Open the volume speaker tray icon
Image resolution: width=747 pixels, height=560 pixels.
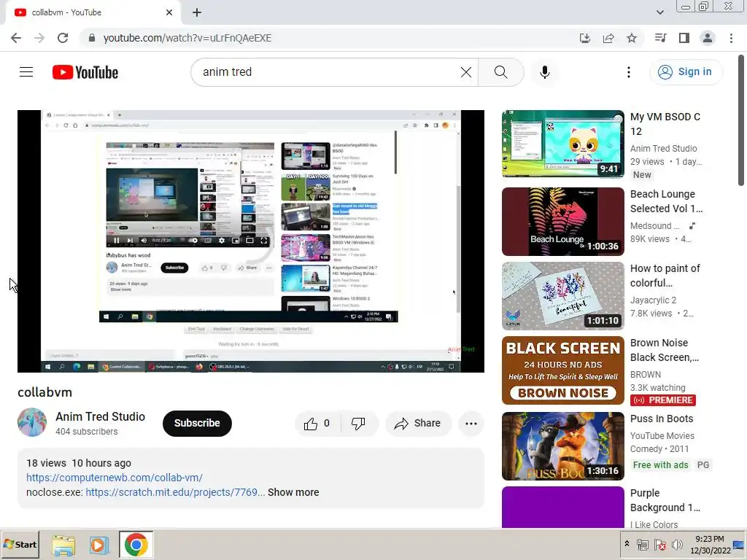tap(676, 544)
